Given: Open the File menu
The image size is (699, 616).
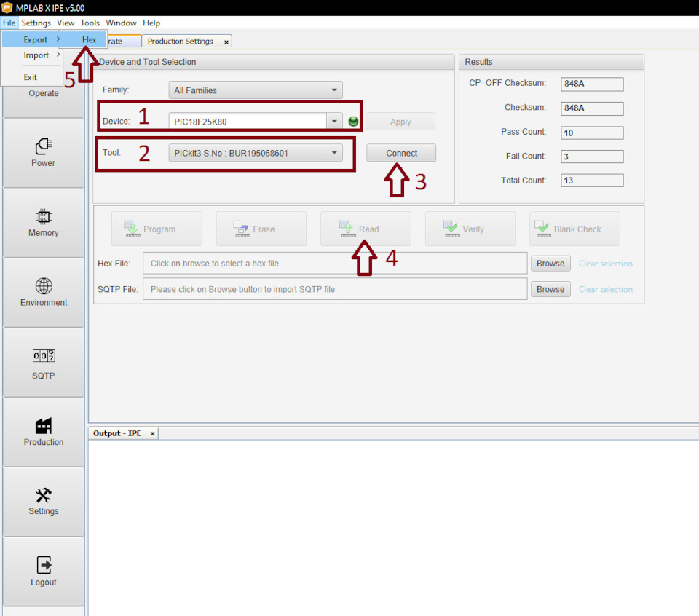Looking at the screenshot, I should click(x=9, y=23).
